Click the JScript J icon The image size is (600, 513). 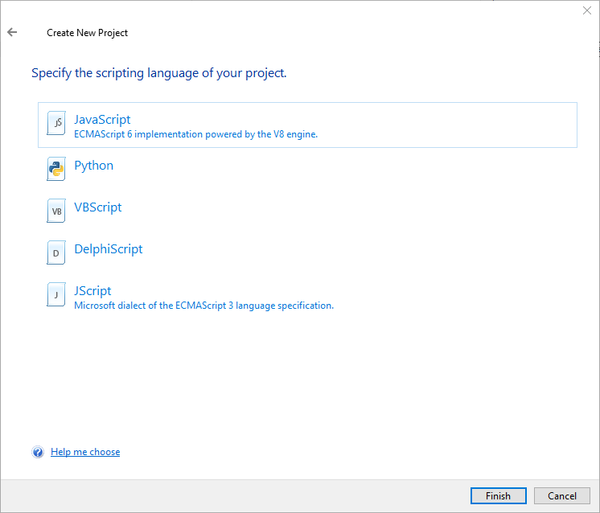click(57, 295)
